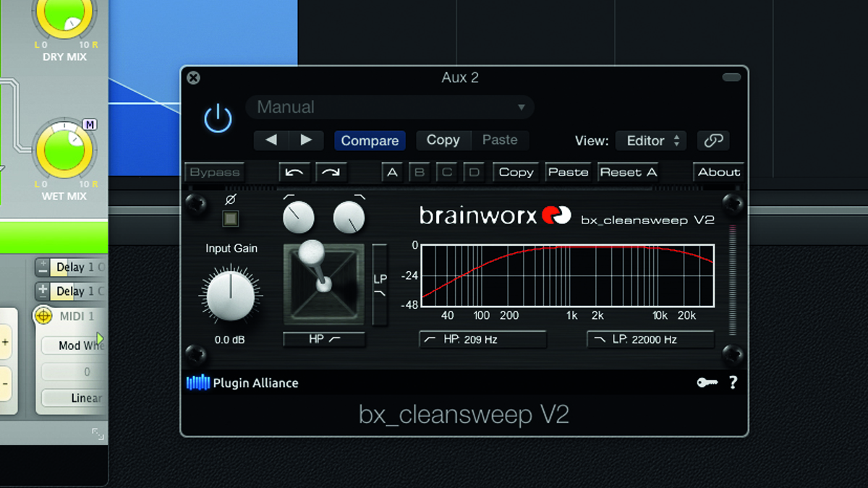Open the Linear curve dropdown
Screen dimensions: 868x488
tap(72, 398)
